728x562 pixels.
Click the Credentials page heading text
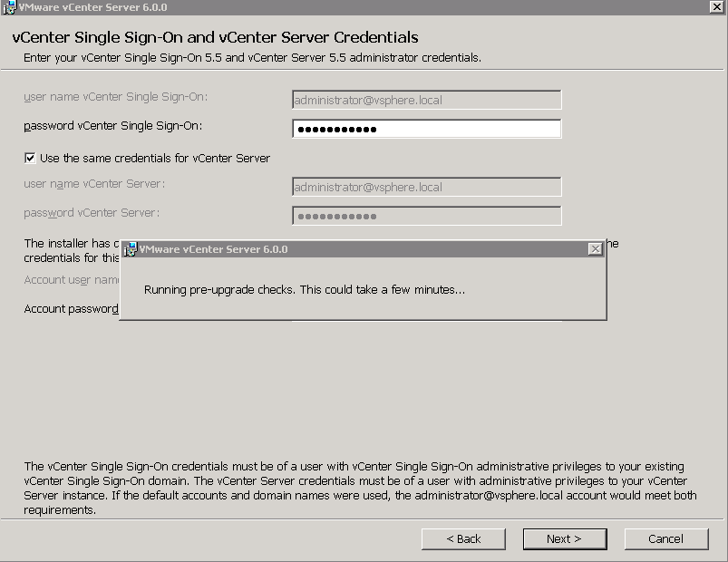(x=215, y=37)
